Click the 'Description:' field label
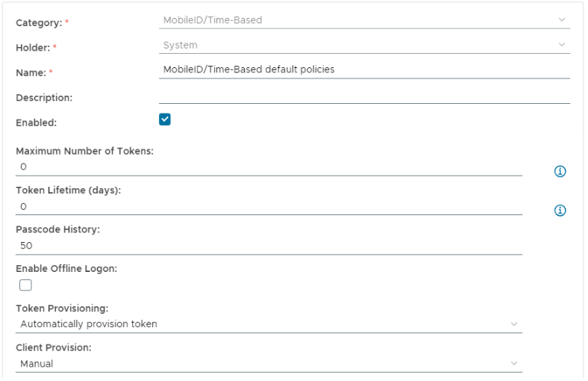 click(x=44, y=98)
